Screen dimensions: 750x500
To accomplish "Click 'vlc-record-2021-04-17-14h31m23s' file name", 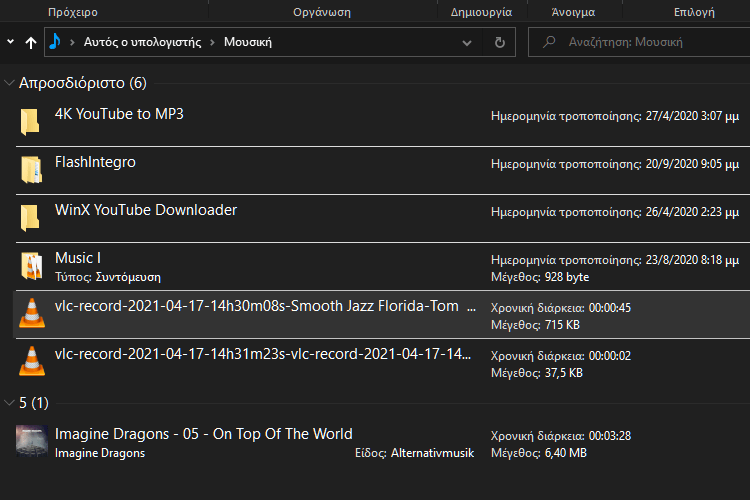I will coord(263,354).
